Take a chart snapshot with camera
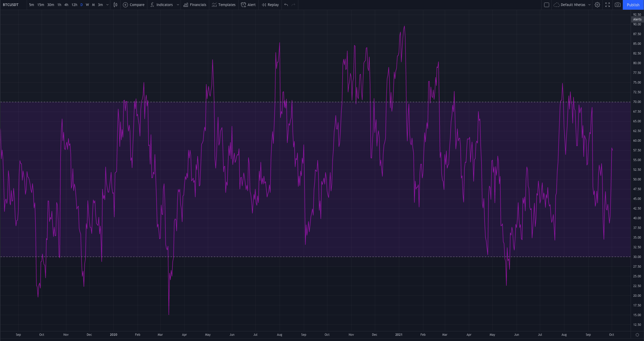 (618, 5)
